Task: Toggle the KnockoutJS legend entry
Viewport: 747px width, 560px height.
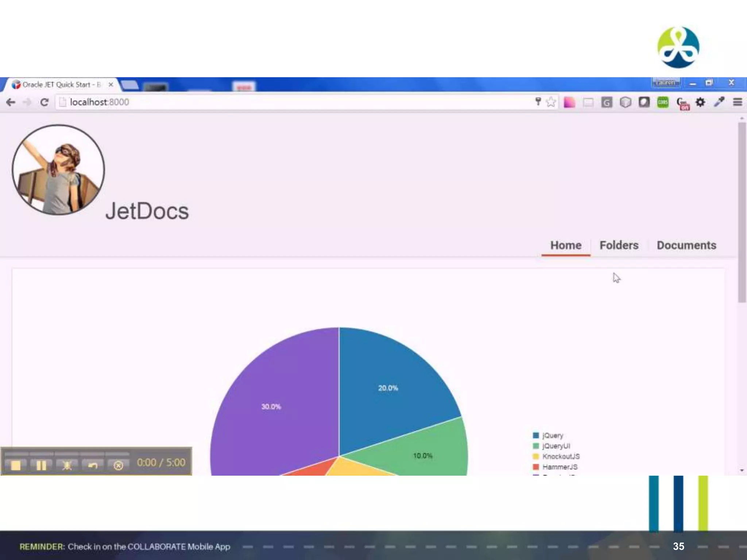Action: pos(560,456)
